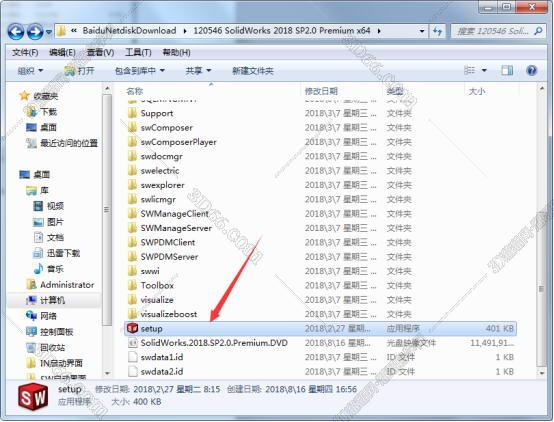Select 迅雷下载 library
Screen dimensions: 554x422
pos(64,253)
